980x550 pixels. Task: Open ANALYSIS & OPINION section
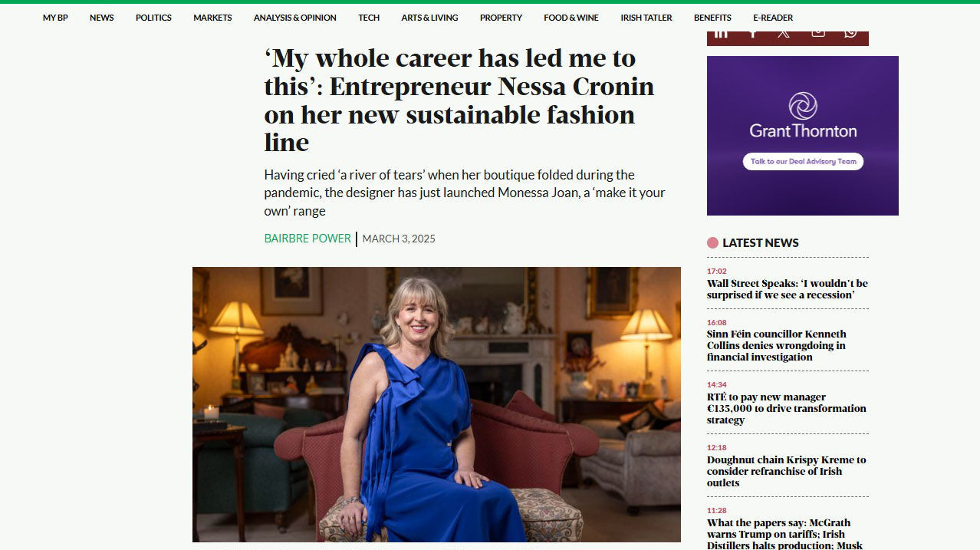294,17
